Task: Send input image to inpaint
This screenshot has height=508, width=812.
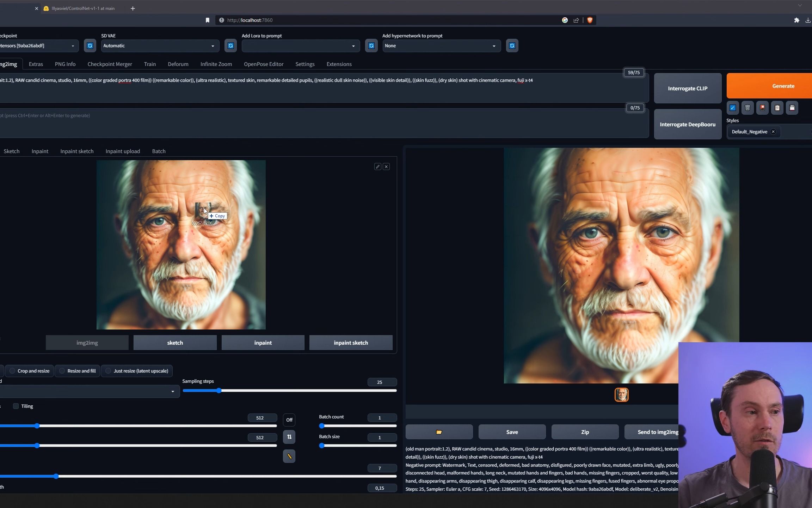Action: pos(263,343)
